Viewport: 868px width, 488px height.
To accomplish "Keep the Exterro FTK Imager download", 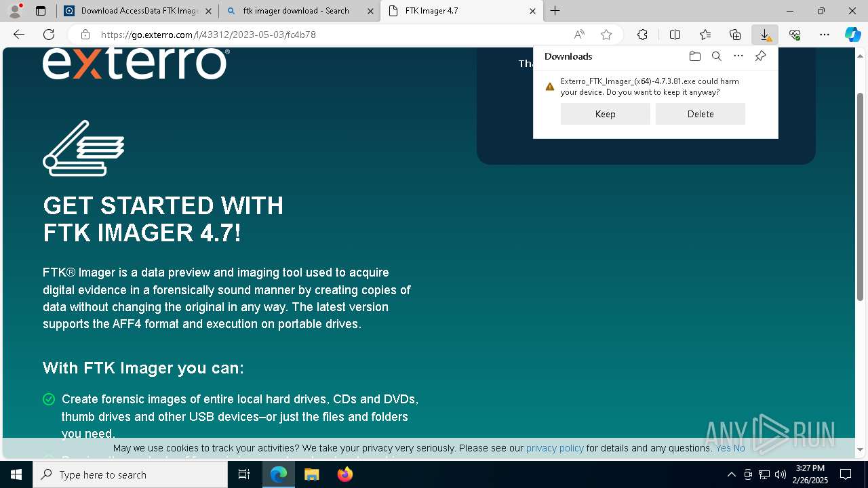I will click(606, 114).
